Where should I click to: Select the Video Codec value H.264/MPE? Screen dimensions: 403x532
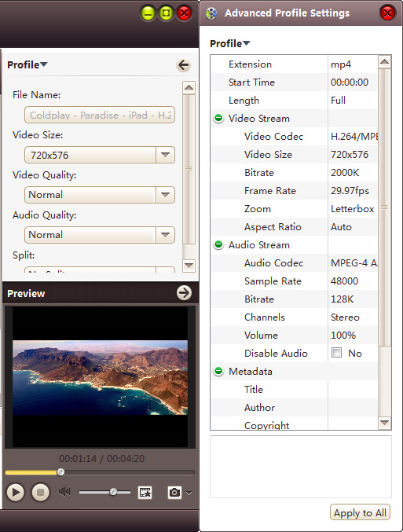[354, 137]
